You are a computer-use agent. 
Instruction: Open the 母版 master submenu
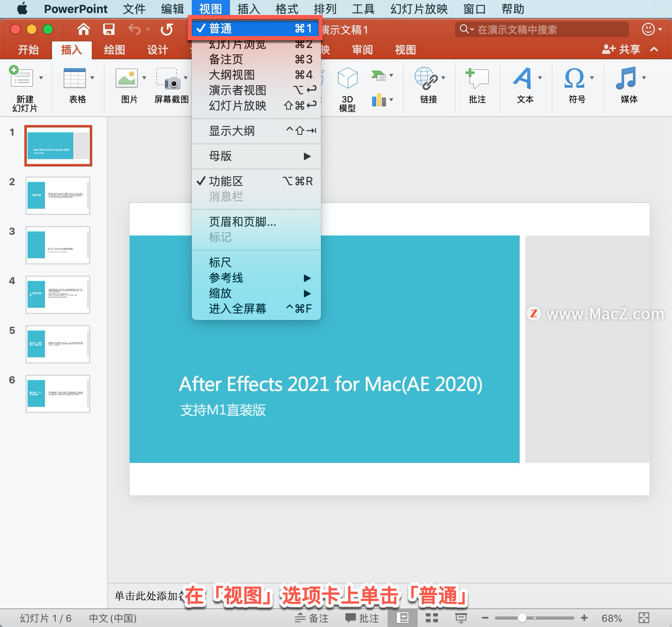[x=256, y=156]
